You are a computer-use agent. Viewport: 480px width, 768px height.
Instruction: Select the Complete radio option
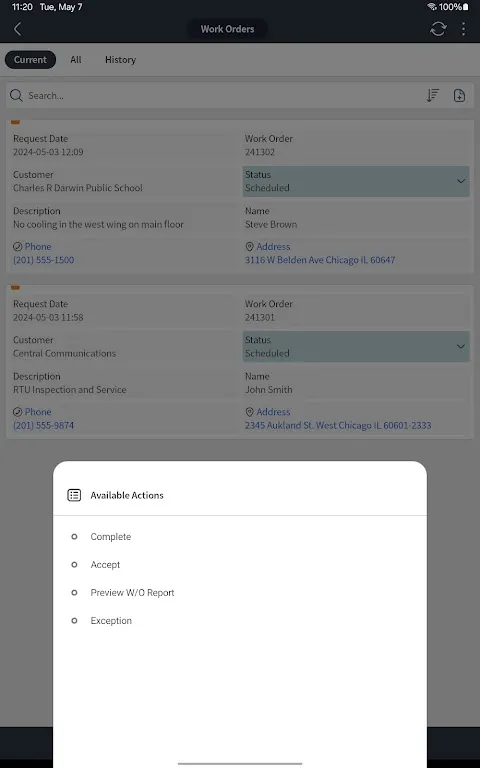[x=74, y=537]
